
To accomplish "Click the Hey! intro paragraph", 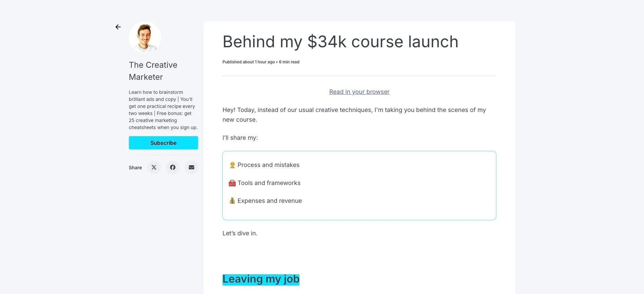I will point(354,114).
